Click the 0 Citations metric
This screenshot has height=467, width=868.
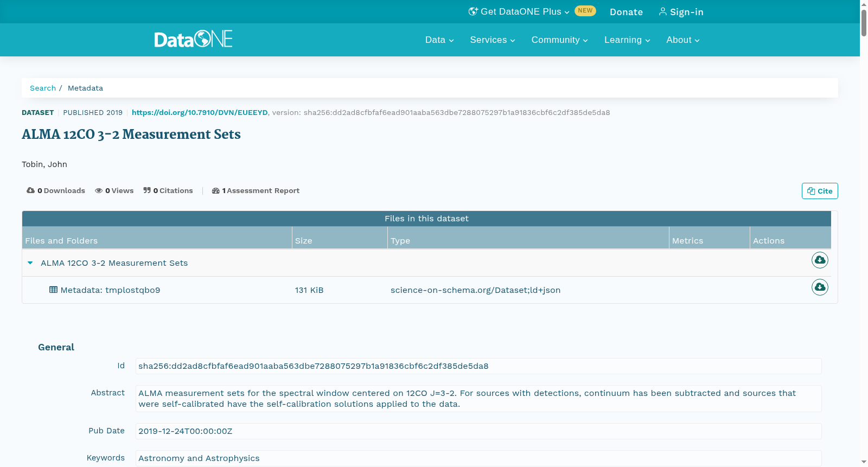pos(168,190)
